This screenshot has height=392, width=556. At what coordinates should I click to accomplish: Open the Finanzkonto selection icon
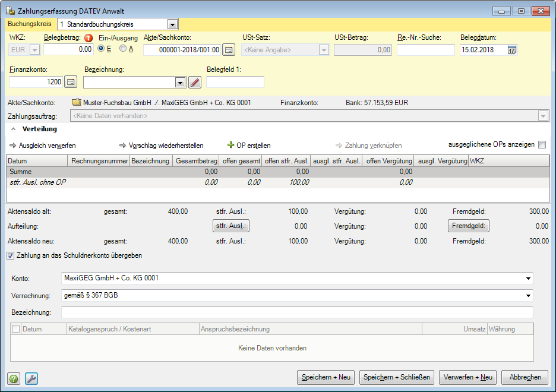coord(71,82)
